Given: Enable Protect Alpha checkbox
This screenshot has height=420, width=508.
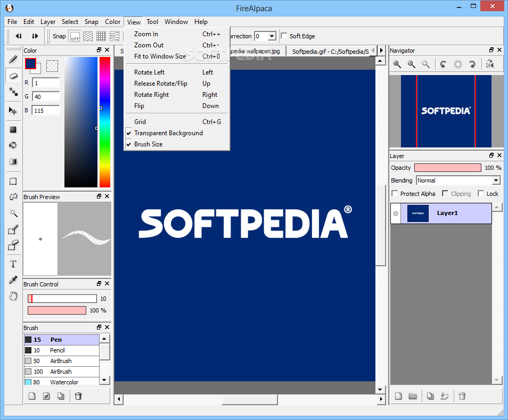Looking at the screenshot, I should click(x=395, y=194).
